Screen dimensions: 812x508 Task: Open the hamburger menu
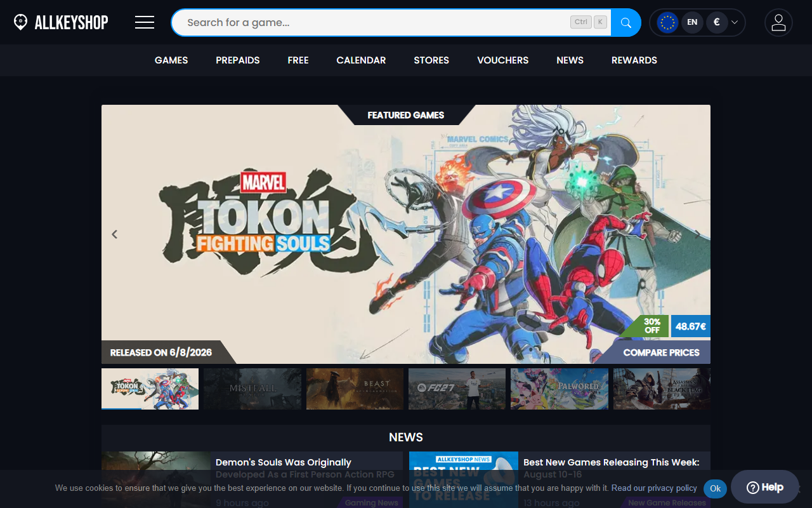pos(145,22)
